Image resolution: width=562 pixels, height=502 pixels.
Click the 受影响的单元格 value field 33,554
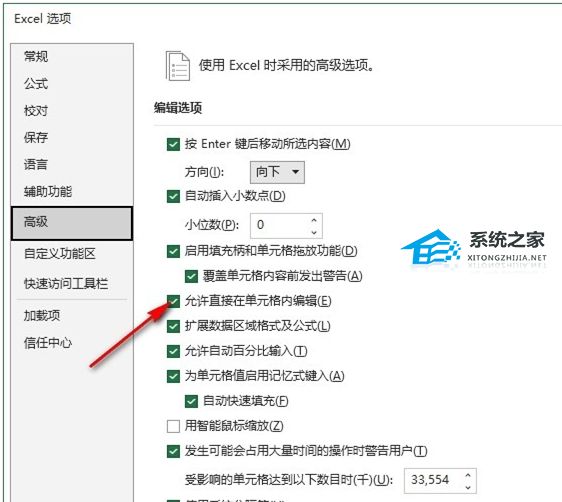click(433, 480)
